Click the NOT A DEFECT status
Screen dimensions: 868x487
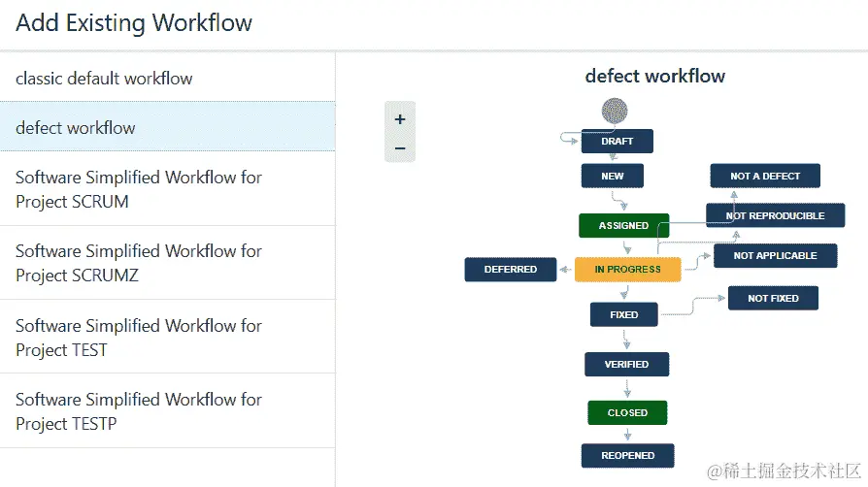point(765,176)
